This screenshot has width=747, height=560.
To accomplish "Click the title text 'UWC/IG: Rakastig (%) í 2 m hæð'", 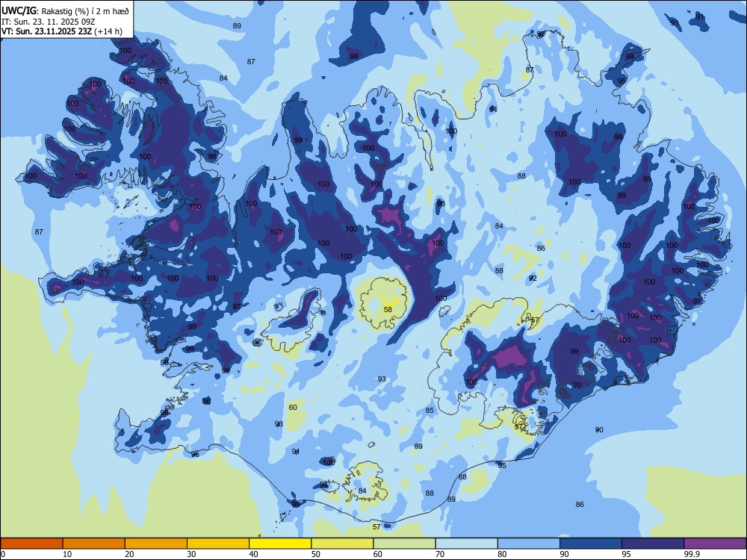I will pyautogui.click(x=65, y=10).
